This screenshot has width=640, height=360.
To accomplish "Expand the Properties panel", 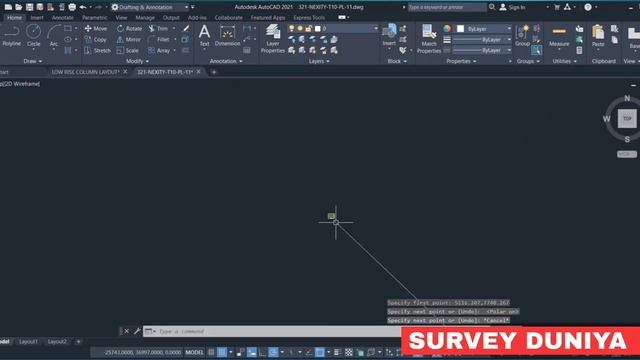I will (461, 61).
